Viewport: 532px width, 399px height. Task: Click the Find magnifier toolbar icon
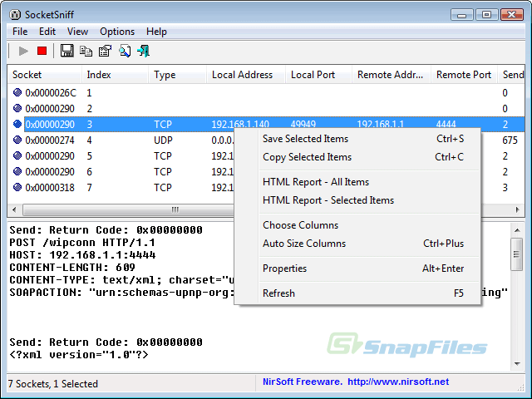(x=125, y=51)
